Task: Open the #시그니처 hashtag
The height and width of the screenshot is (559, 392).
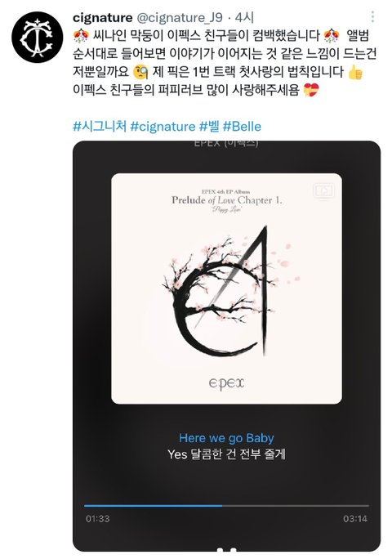Action: [x=100, y=126]
